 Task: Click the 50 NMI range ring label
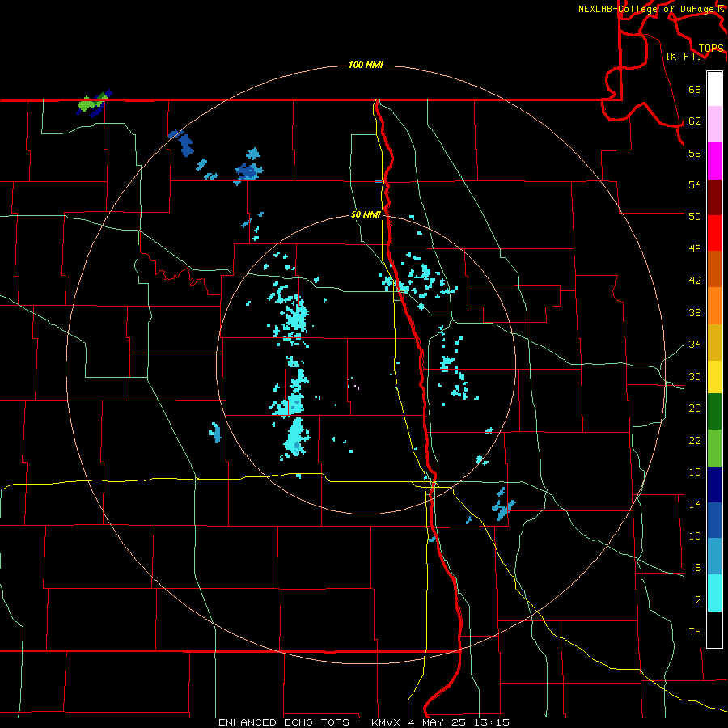[366, 214]
